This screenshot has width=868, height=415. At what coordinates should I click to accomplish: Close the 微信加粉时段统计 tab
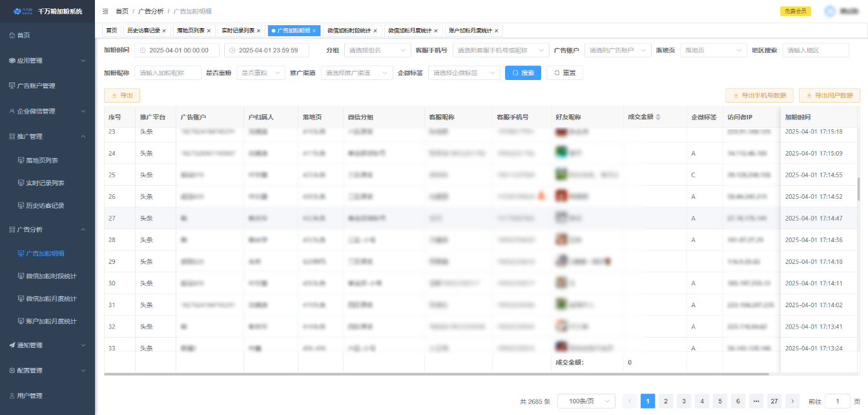click(375, 31)
